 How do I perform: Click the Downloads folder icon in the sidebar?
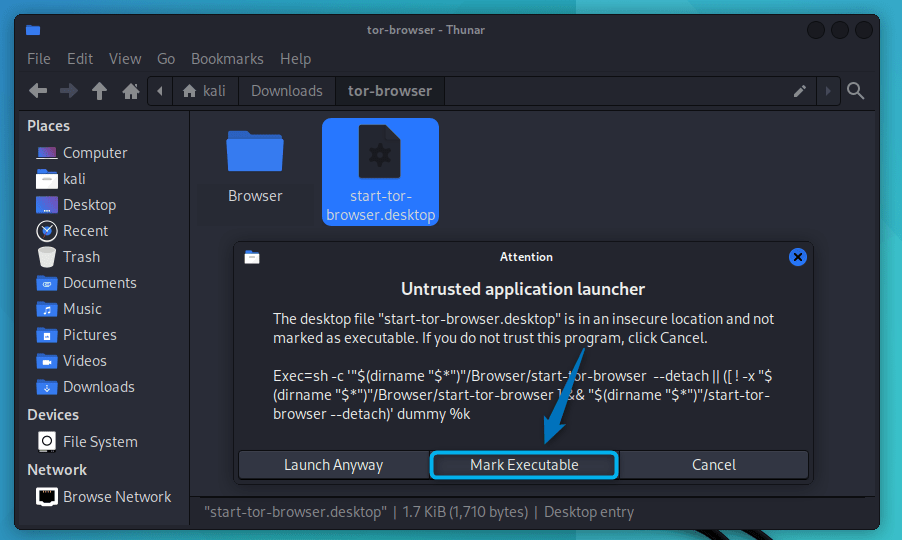47,387
